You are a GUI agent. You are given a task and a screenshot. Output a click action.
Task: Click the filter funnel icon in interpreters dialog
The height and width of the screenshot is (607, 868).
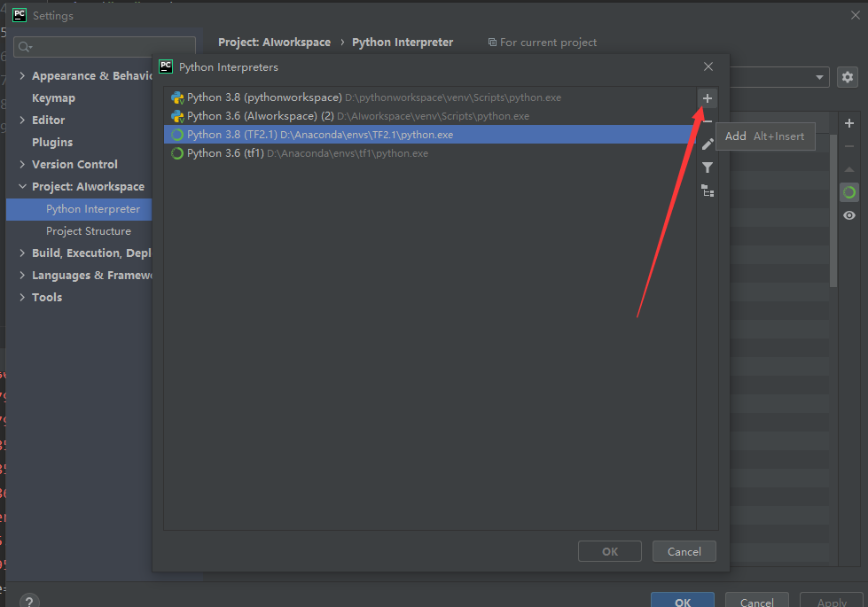[x=708, y=167]
